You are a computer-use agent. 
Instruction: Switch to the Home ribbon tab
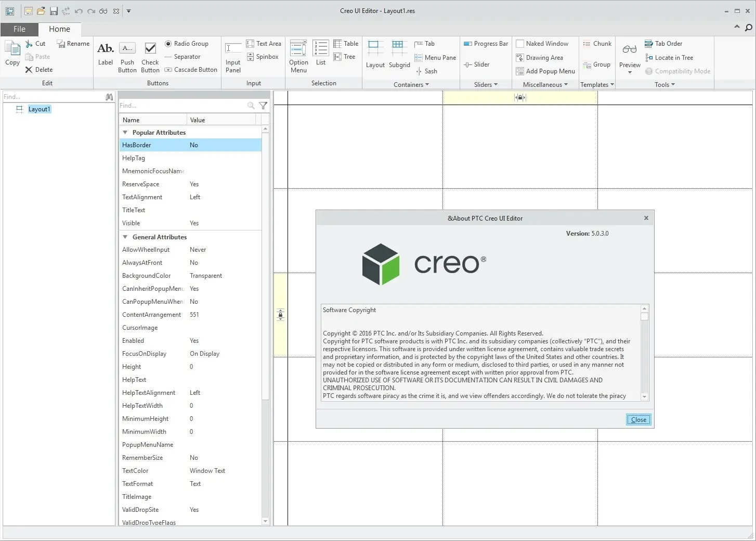[x=59, y=29]
